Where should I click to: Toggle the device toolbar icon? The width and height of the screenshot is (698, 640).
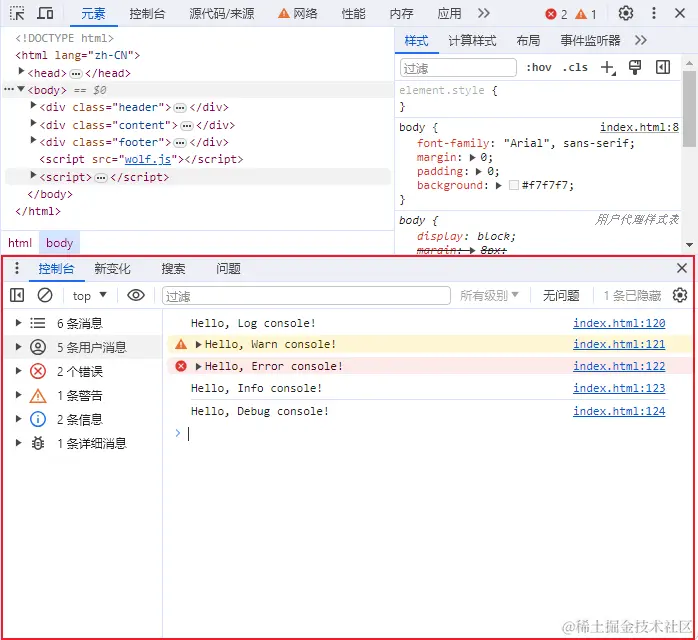coord(45,13)
